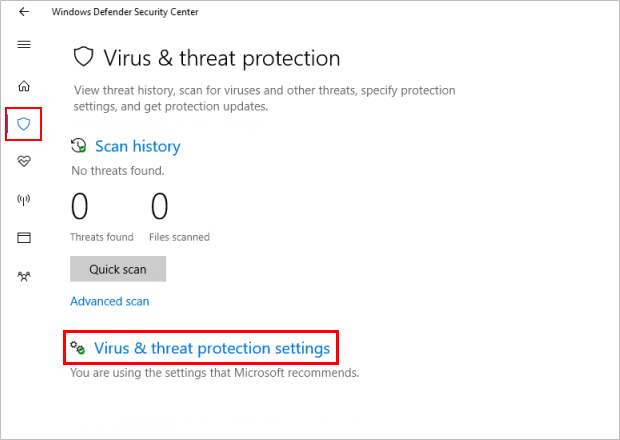
Task: Open Family options sidebar icon
Action: (x=24, y=276)
